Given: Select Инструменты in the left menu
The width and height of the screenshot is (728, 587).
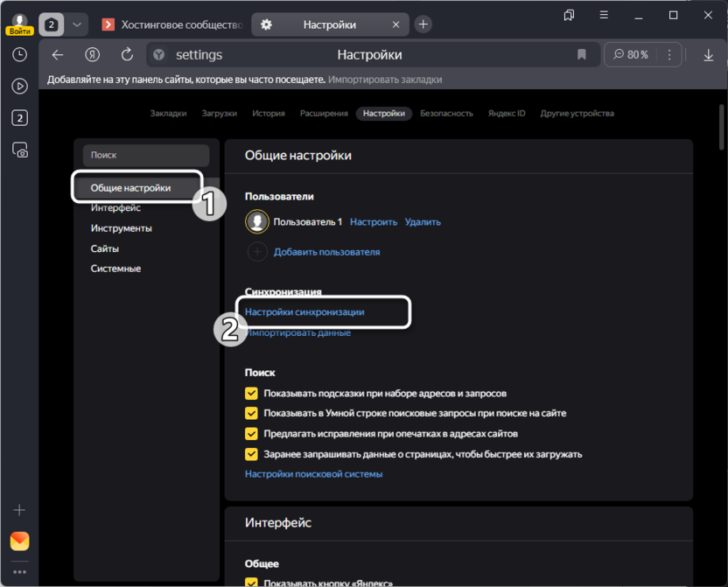Looking at the screenshot, I should (121, 228).
